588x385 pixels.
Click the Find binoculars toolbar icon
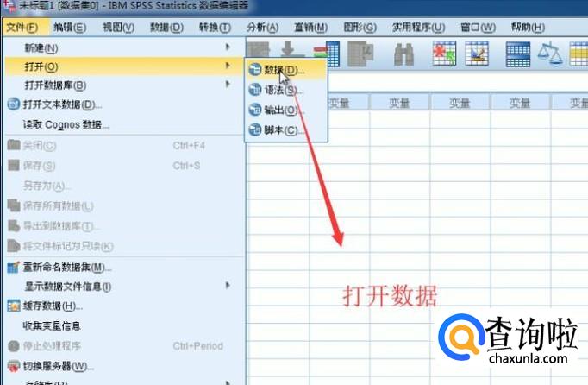point(403,54)
